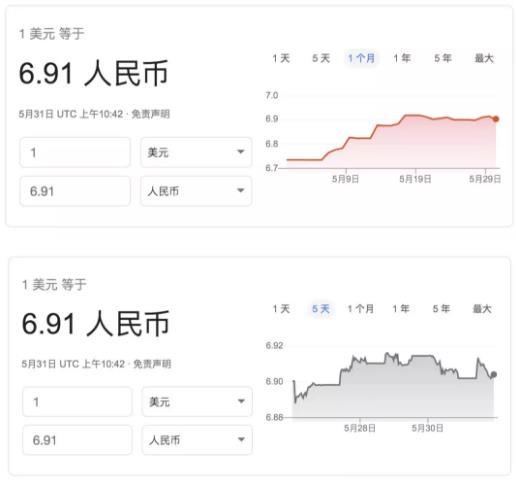Click the 5月9日 axis label on top chart
Image resolution: width=516 pixels, height=481 pixels.
click(345, 179)
